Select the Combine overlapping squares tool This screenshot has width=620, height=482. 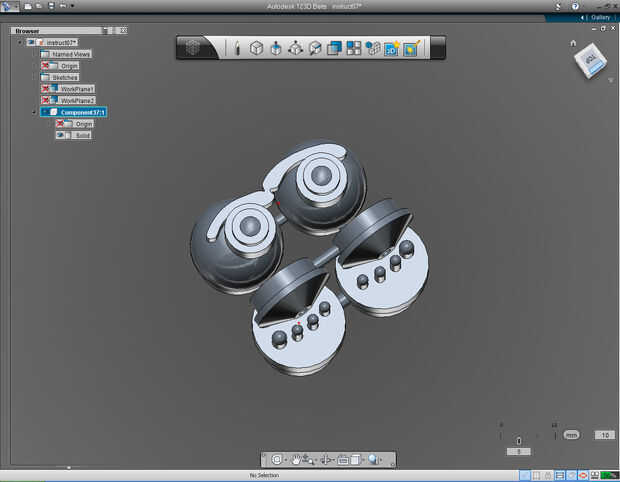pos(334,48)
